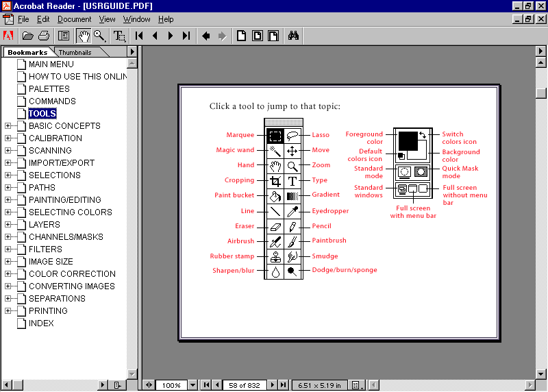This screenshot has width=548, height=392.
Task: Click the Adobe logo toolbar icon
Action: point(8,36)
